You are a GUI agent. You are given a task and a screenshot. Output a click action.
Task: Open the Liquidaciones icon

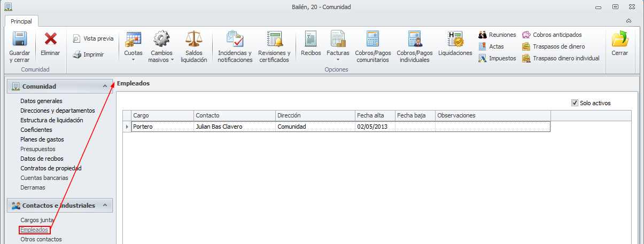[x=455, y=39]
